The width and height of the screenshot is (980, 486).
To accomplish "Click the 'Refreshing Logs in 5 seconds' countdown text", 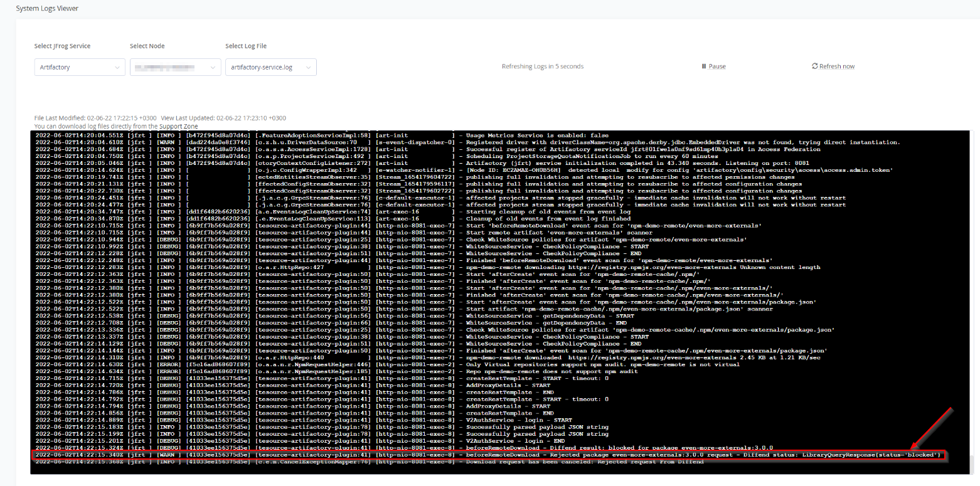I will [x=542, y=66].
